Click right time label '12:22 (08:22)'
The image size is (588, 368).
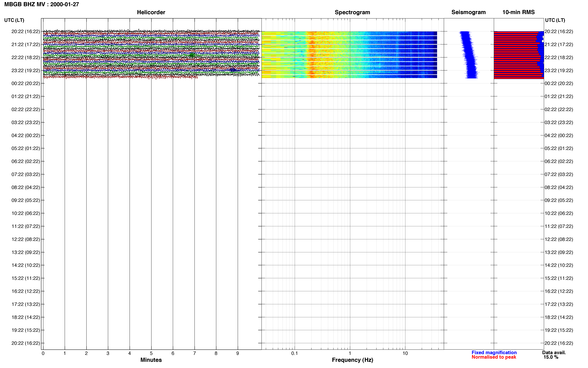point(559,239)
